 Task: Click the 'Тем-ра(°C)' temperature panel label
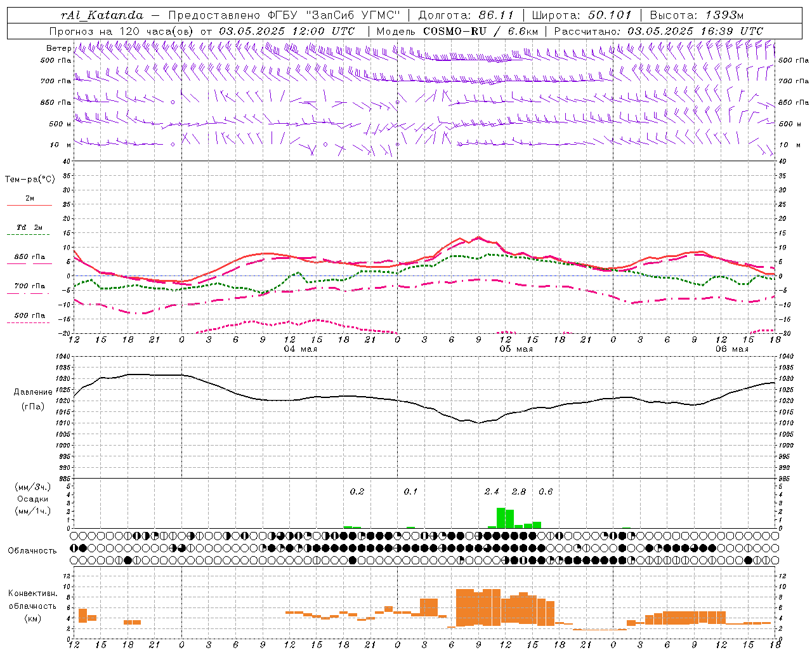click(30, 180)
